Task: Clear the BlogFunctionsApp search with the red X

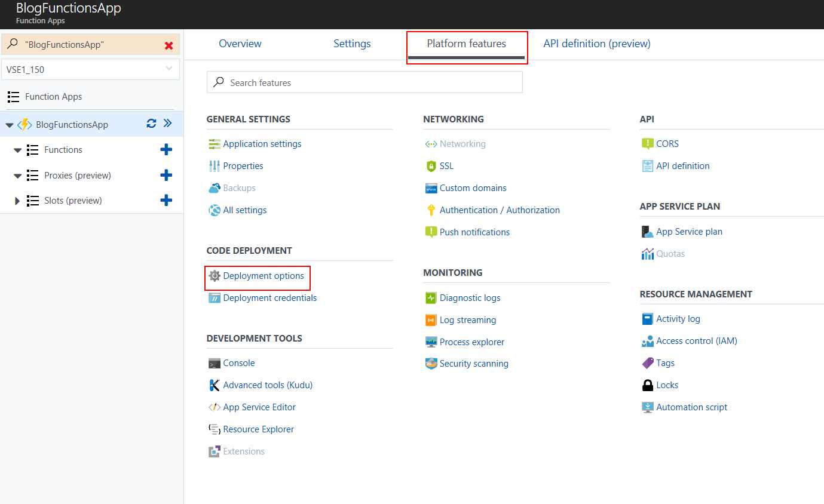Action: (x=170, y=44)
